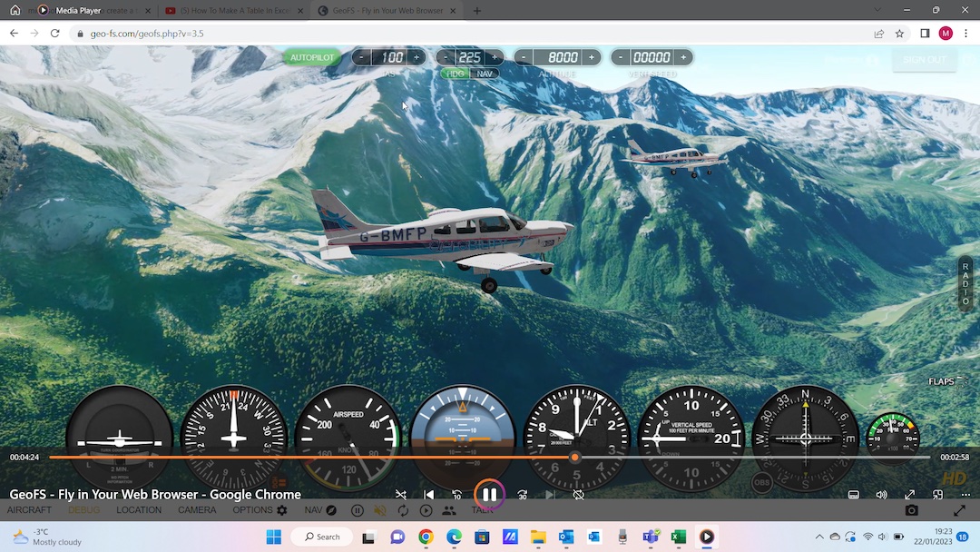
Task: Decrease vertical speed with minus
Action: [620, 57]
